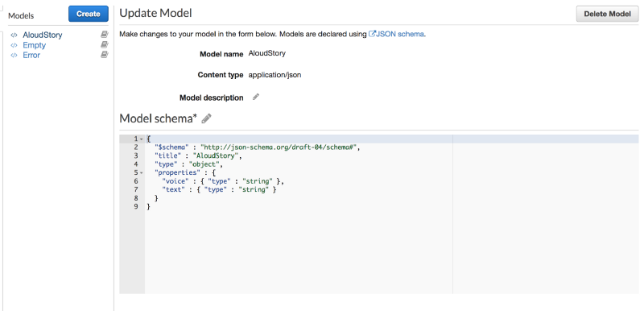Collapse the code fold arrow on line 1
Viewport: 644px width, 311px height.
pos(142,139)
